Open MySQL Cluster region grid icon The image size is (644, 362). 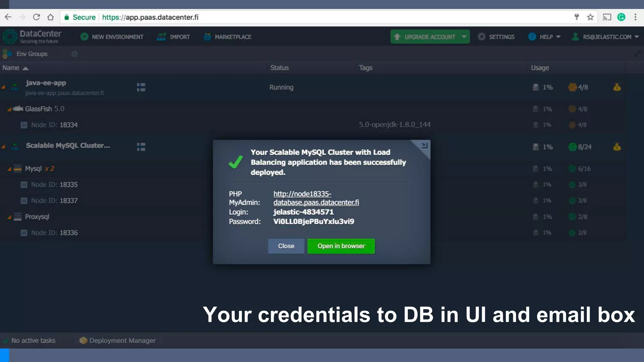(141, 147)
